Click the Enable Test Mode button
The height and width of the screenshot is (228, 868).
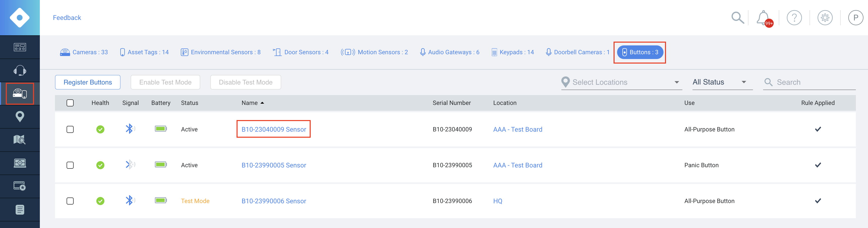click(x=165, y=82)
